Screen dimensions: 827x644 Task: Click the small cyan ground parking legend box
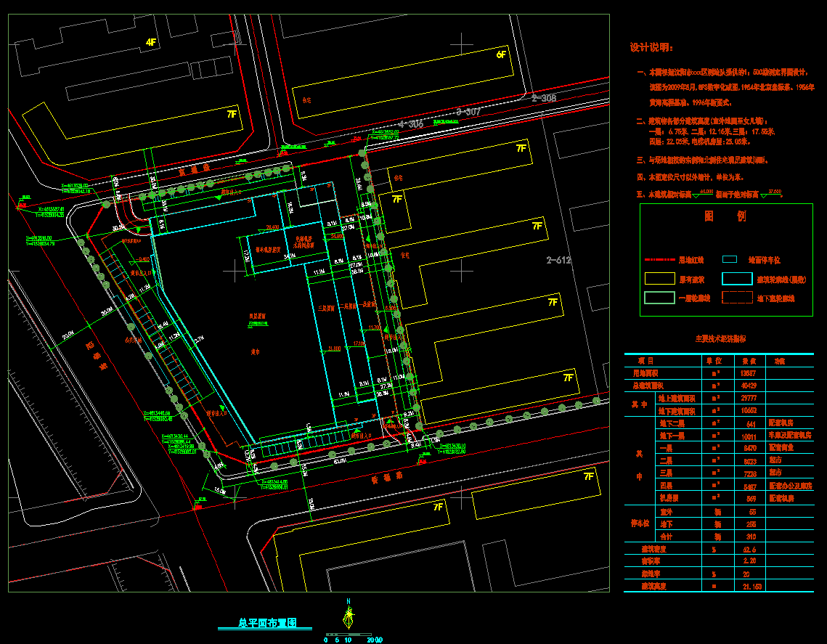[x=730, y=259]
